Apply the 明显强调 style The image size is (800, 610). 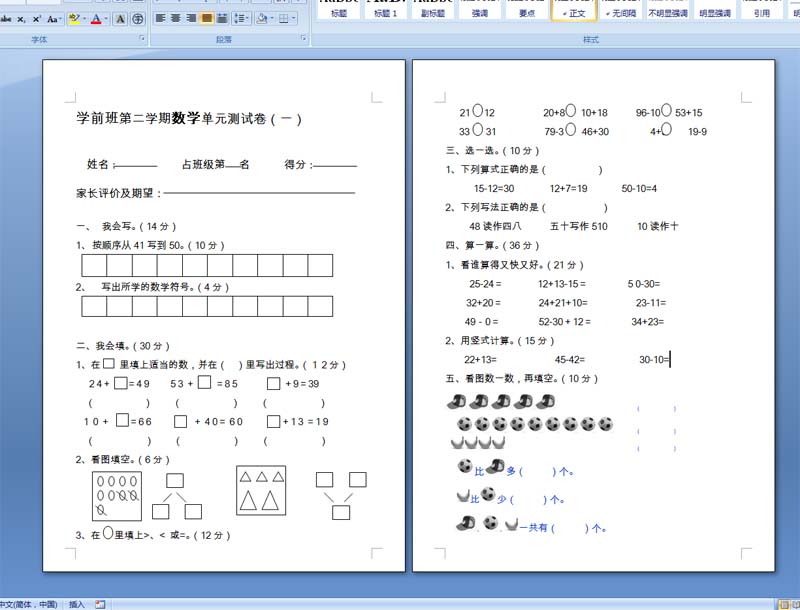click(x=715, y=10)
